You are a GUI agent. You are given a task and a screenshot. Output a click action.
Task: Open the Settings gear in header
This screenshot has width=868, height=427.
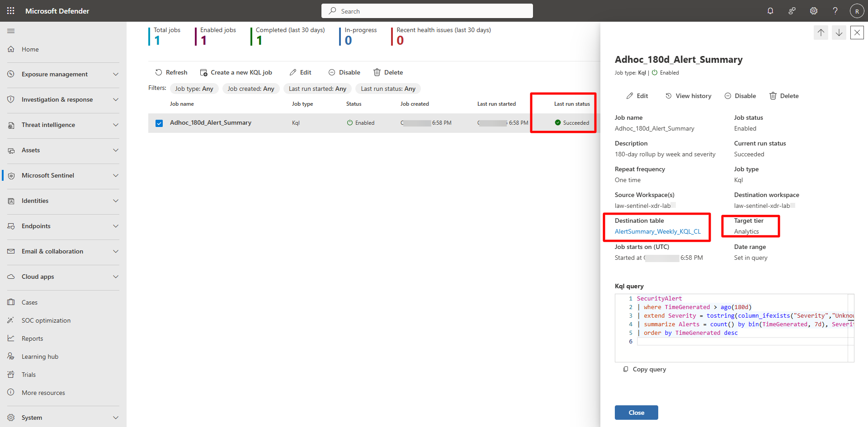(x=814, y=11)
